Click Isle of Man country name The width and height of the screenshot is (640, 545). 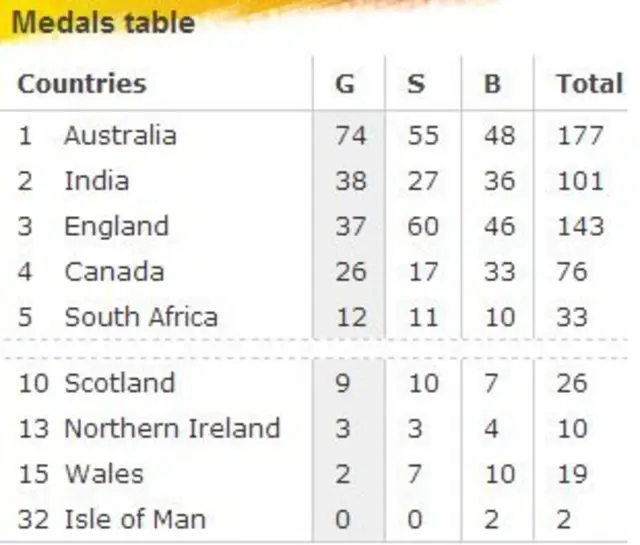point(135,519)
